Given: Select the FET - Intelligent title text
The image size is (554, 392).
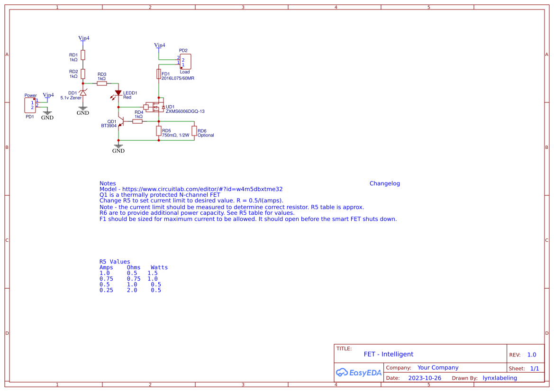Looking at the screenshot, I should point(388,354).
